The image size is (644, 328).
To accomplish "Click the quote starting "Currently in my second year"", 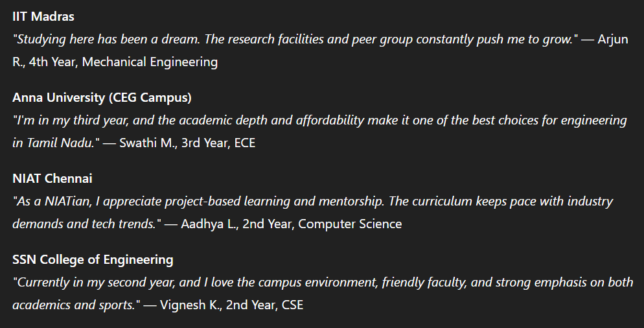I will pyautogui.click(x=323, y=283).
